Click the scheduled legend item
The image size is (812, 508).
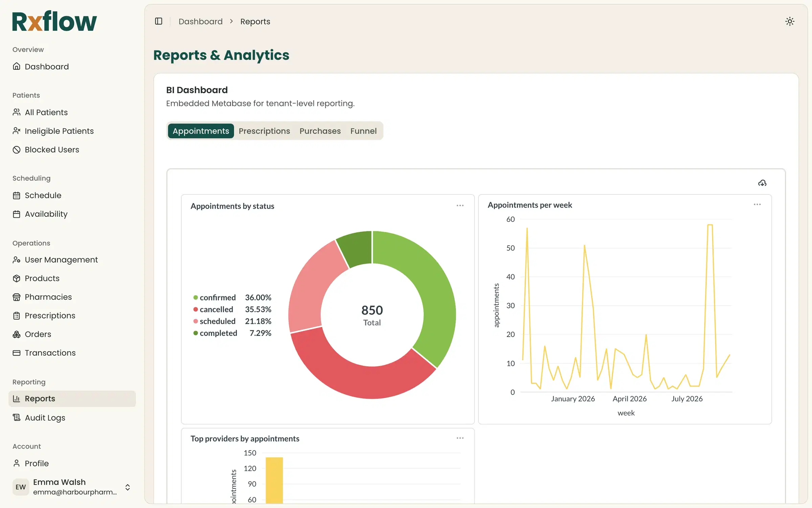tap(232, 321)
